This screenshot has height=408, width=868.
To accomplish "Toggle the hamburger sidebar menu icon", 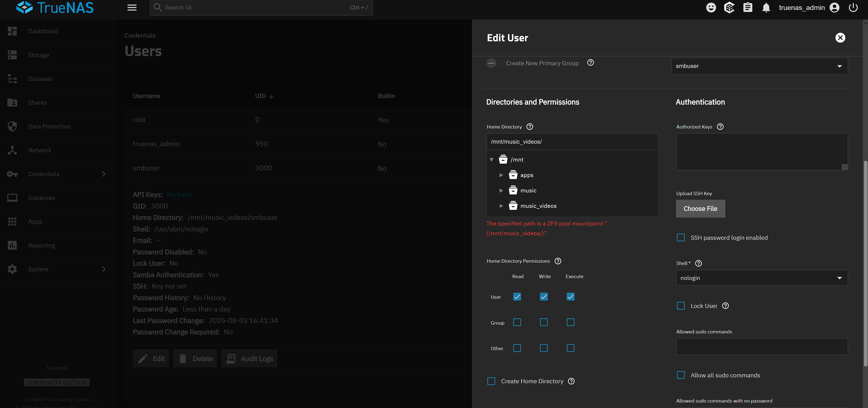I will pos(132,7).
